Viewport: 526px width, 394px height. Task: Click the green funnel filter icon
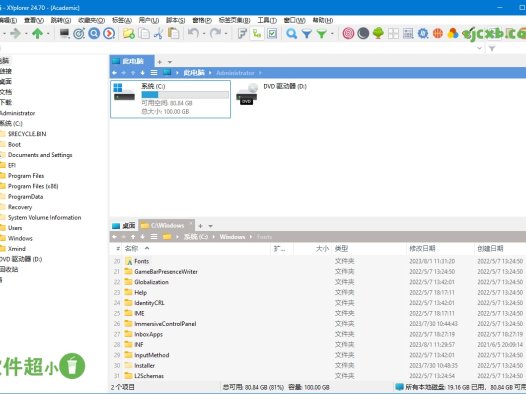(x=321, y=33)
